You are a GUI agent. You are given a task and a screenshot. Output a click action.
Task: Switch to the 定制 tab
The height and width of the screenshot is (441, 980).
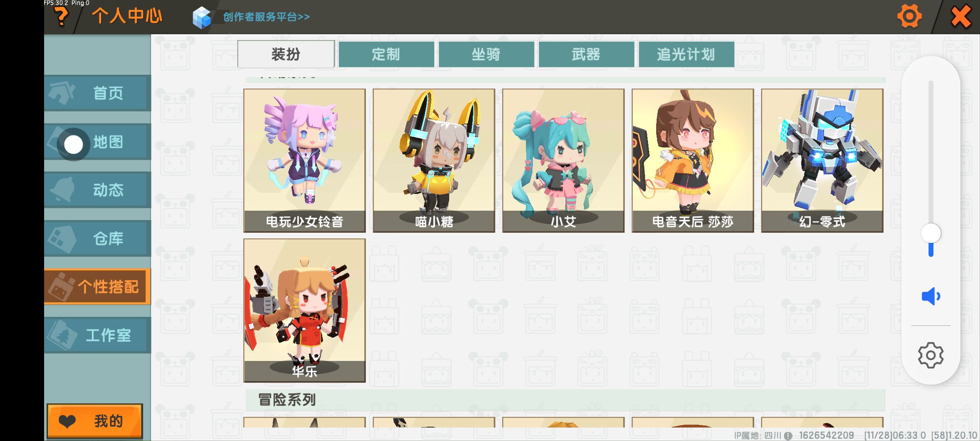(386, 54)
